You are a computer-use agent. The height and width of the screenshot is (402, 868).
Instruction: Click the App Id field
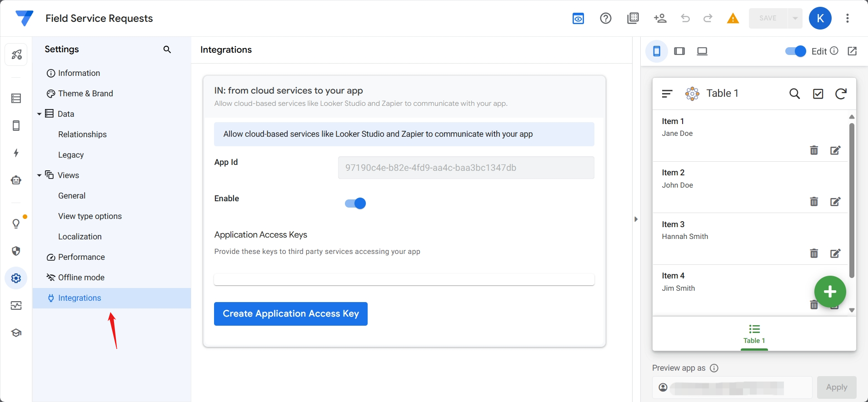(466, 168)
